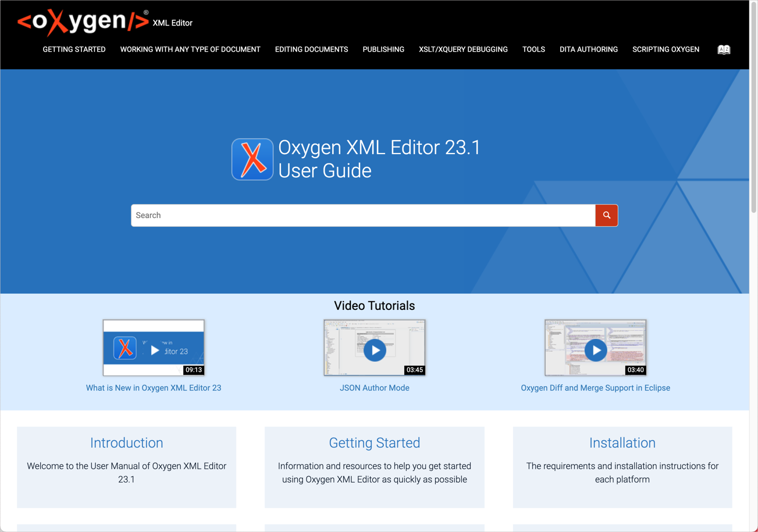Open the JSON Author Mode link

tap(375, 388)
